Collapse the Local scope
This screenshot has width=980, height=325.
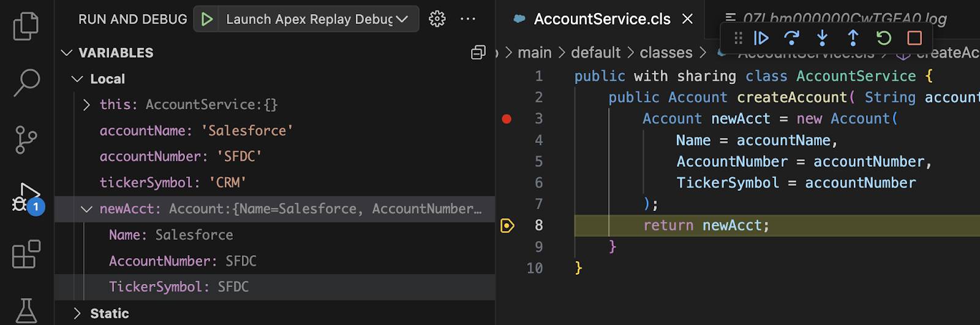[77, 79]
